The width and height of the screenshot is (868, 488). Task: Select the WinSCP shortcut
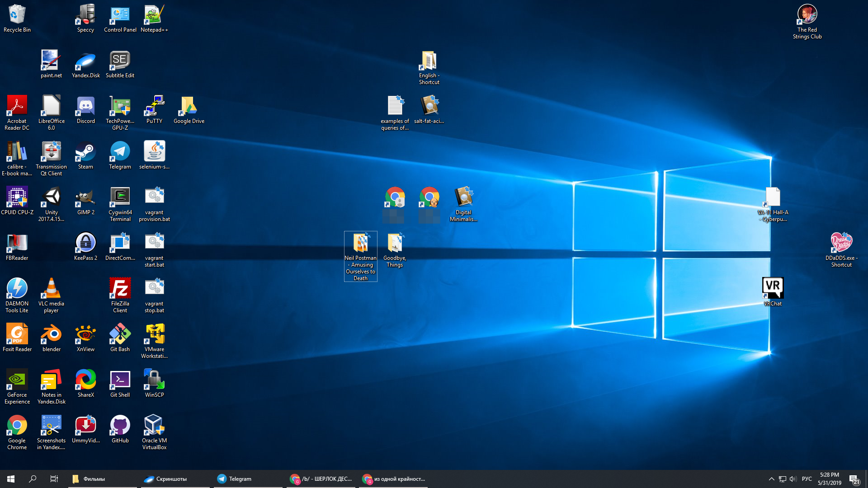tap(154, 383)
